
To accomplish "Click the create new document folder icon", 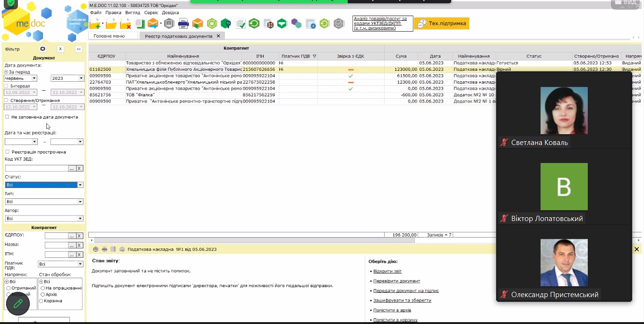I will click(96, 23).
